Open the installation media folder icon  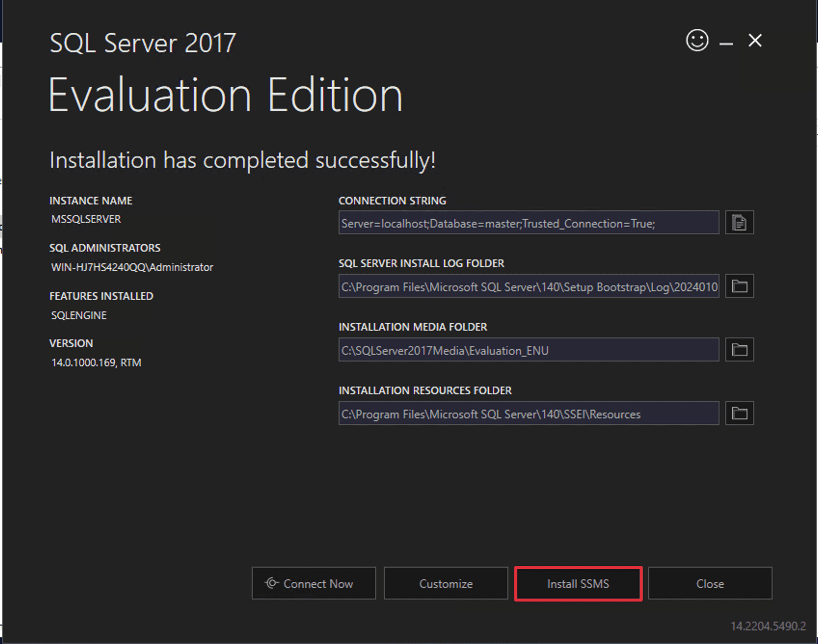739,350
